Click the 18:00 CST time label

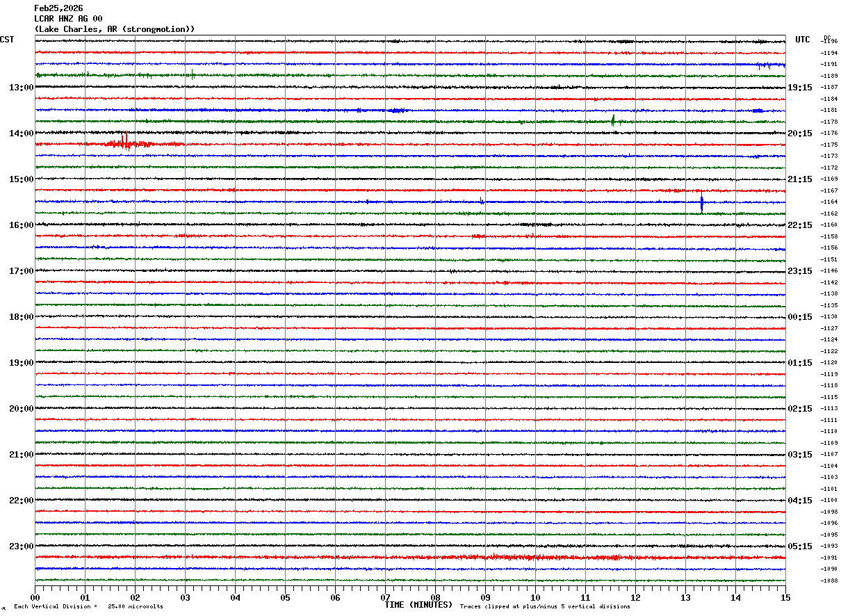click(x=21, y=317)
